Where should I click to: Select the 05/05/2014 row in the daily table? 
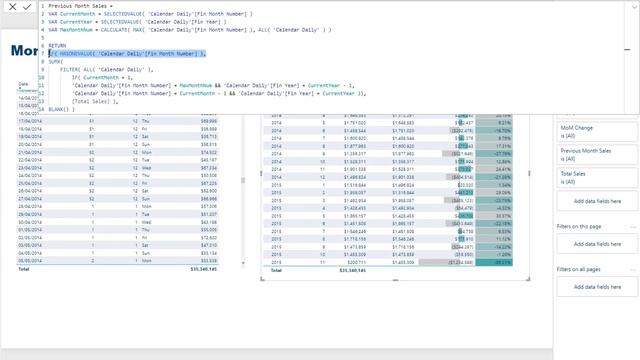point(118,261)
